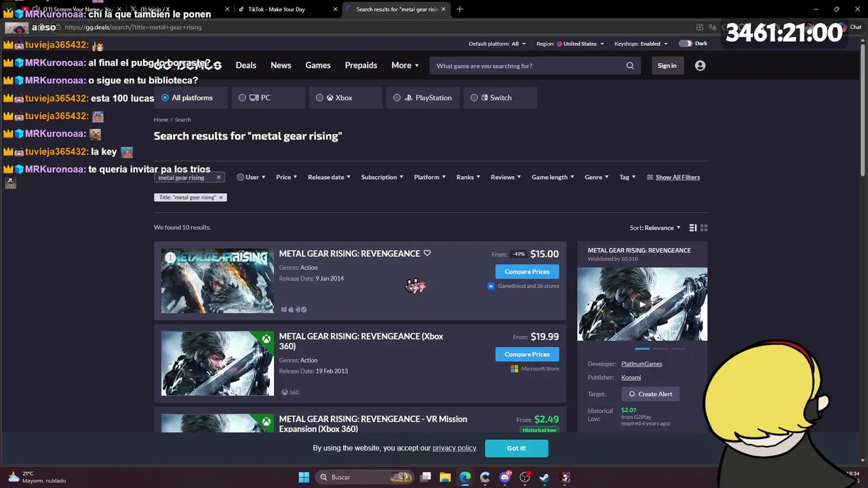Open the Ranks filter dropdown
This screenshot has height=488, width=868.
coord(468,178)
